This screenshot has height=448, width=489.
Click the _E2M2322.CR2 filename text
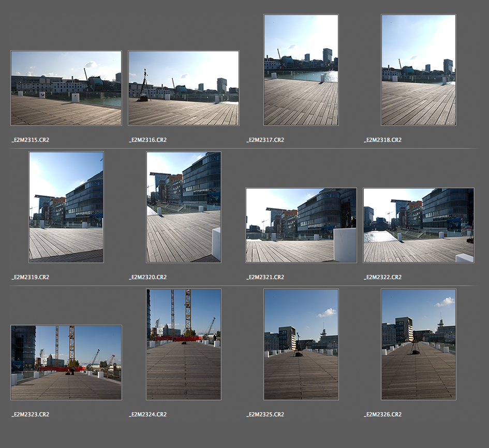(x=383, y=277)
